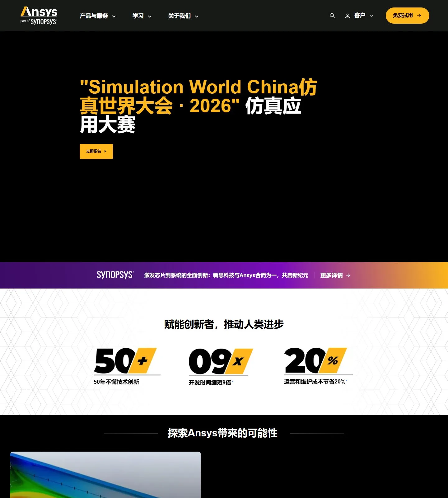Click the 运营和维护成本节省20% caption
This screenshot has width=448, height=498.
pos(315,382)
